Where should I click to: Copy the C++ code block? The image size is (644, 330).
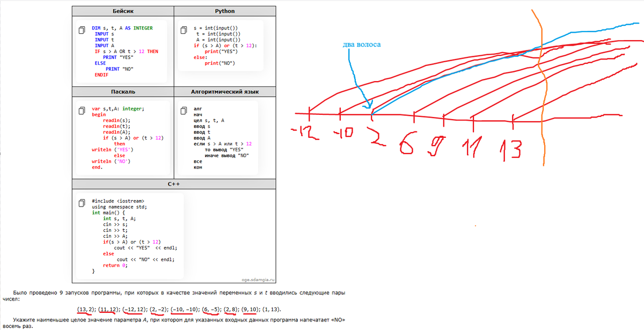pyautogui.click(x=80, y=202)
